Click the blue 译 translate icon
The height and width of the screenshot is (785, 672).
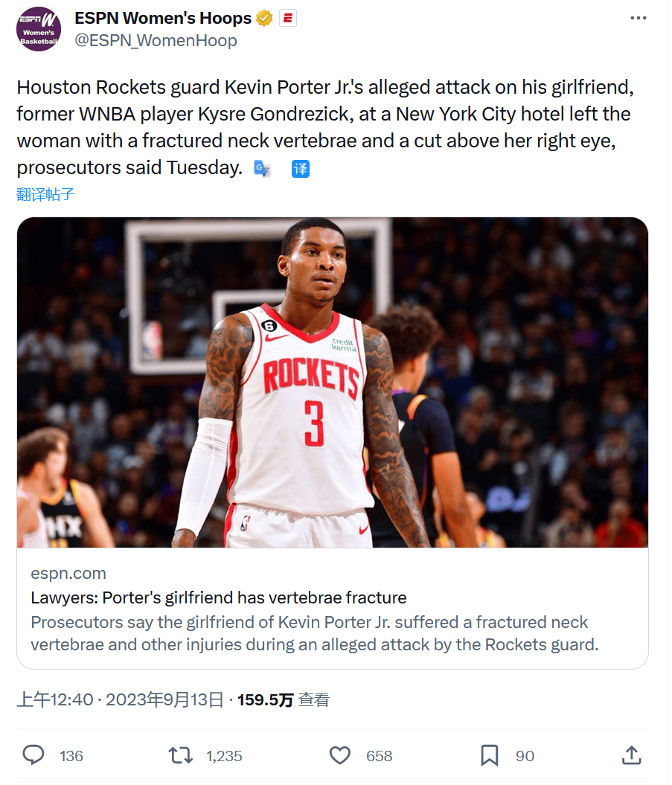coord(300,168)
